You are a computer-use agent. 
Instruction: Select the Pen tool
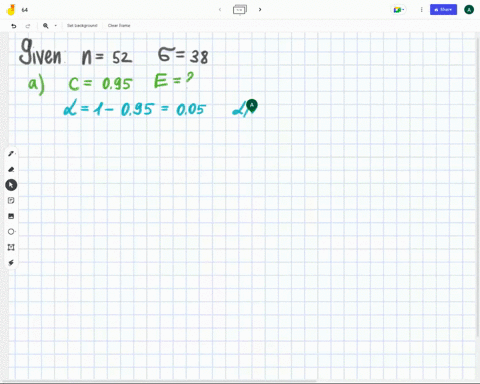[11, 154]
